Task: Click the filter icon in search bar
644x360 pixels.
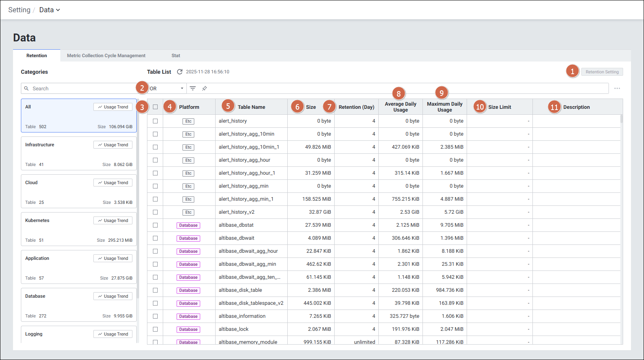Action: click(x=193, y=88)
